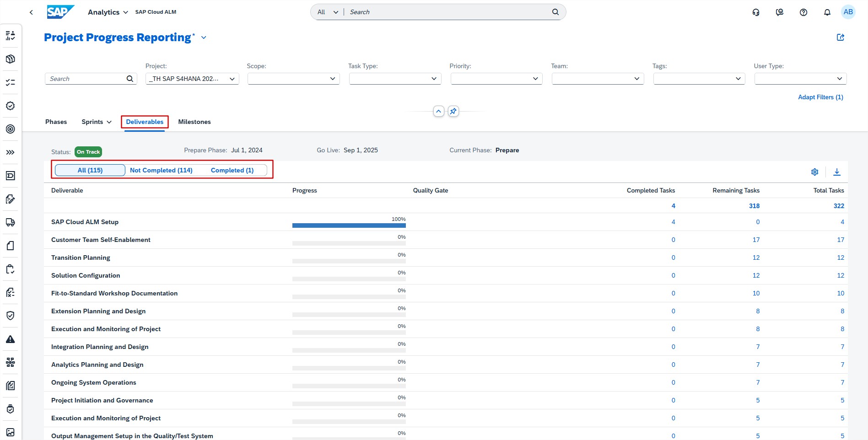Open the Project dropdown

click(192, 79)
